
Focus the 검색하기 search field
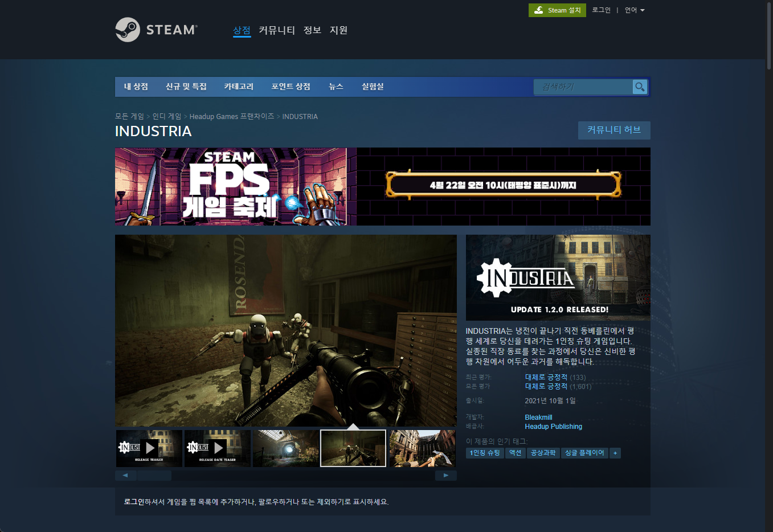pyautogui.click(x=583, y=87)
